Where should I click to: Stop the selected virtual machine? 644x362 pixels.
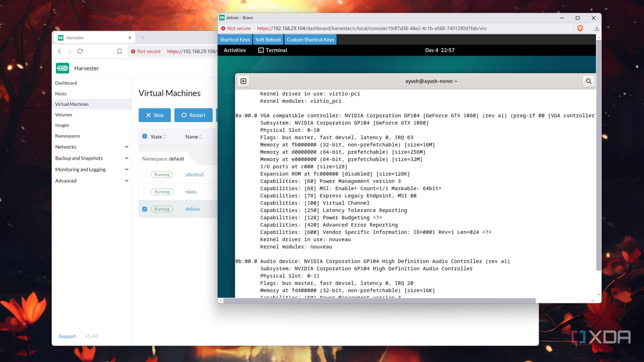tap(155, 115)
